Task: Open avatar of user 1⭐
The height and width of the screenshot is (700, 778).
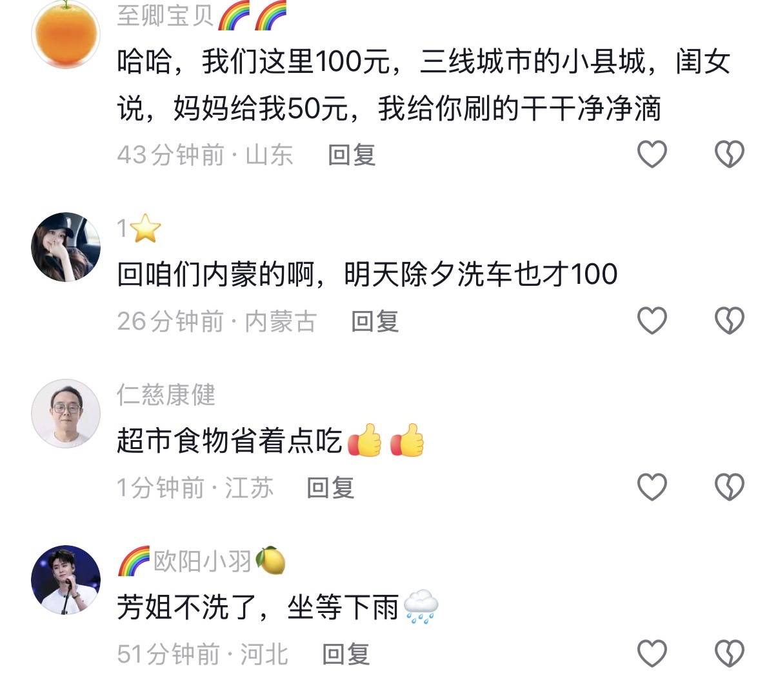Action: point(66,247)
